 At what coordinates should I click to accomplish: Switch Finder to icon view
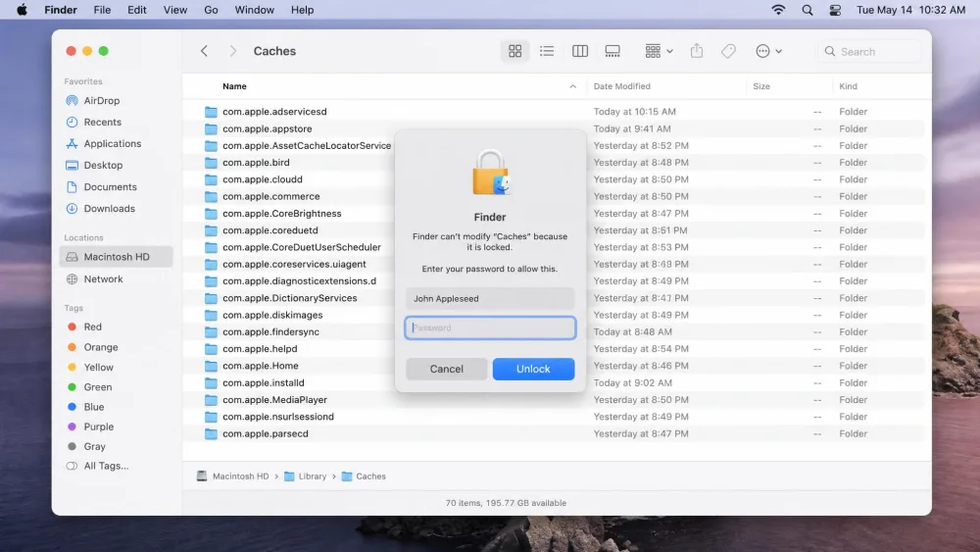[x=515, y=51]
